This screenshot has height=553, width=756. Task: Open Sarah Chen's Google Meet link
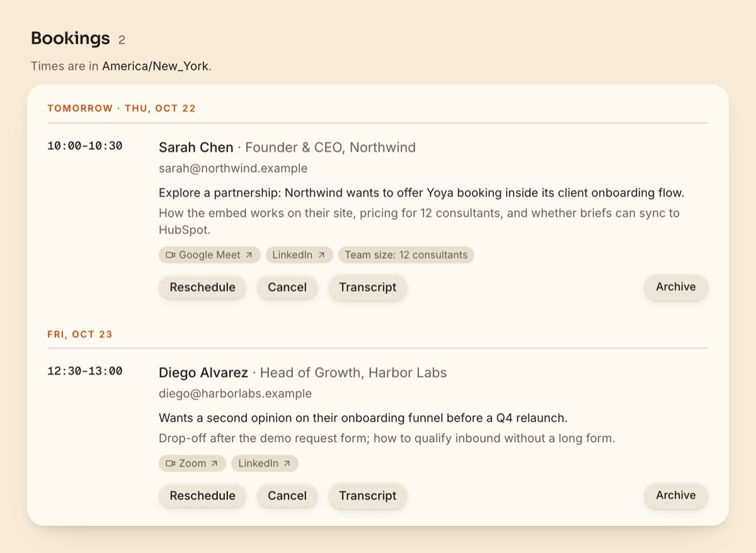point(209,255)
